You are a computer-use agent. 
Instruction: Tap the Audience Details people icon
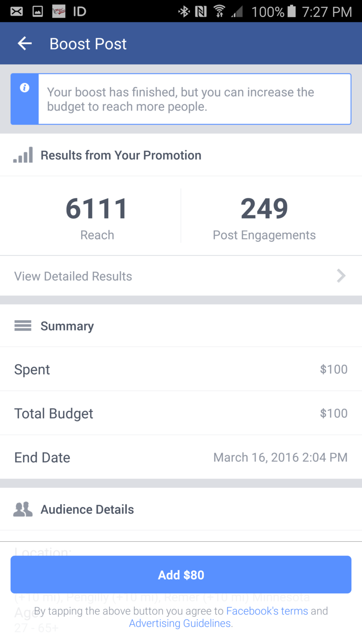tap(23, 509)
